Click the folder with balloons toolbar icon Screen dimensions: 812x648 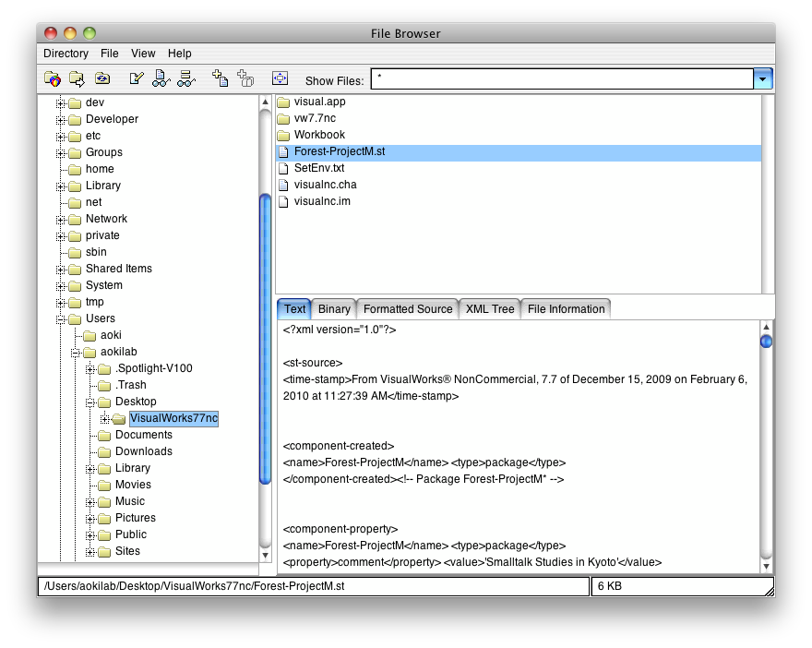pyautogui.click(x=53, y=78)
